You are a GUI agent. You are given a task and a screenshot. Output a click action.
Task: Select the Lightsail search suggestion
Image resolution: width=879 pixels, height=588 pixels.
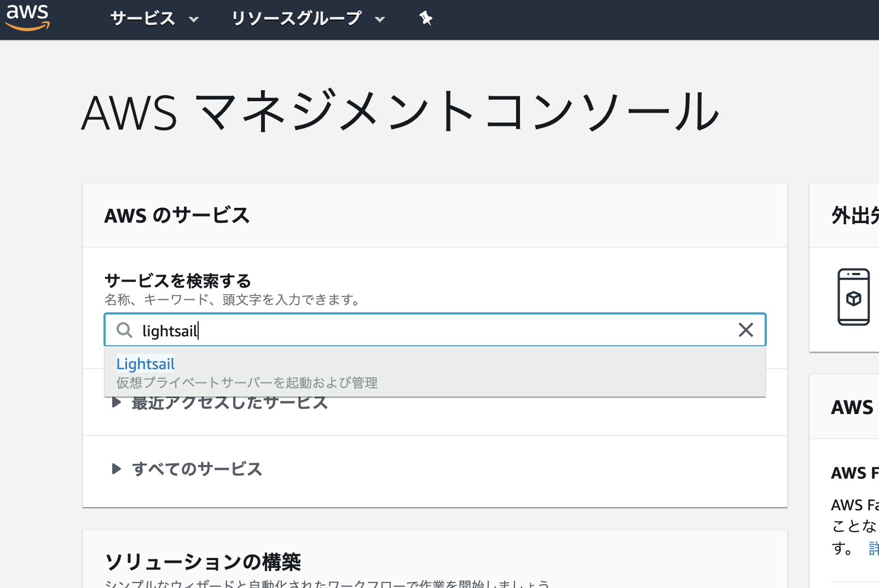click(x=146, y=364)
